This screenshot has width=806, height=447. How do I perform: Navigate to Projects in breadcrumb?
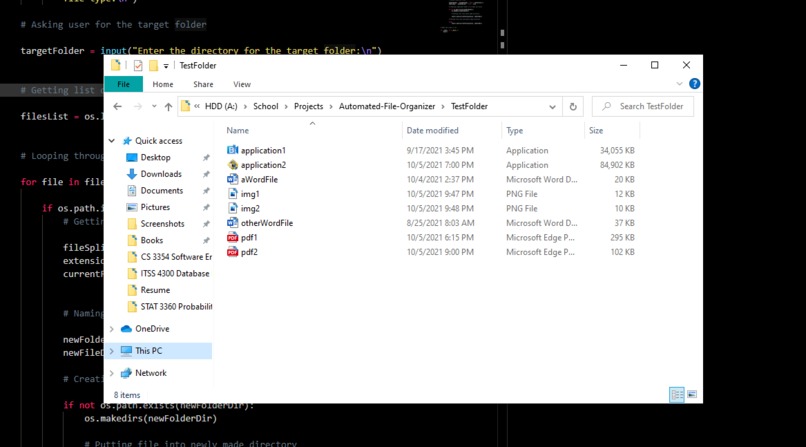point(308,106)
